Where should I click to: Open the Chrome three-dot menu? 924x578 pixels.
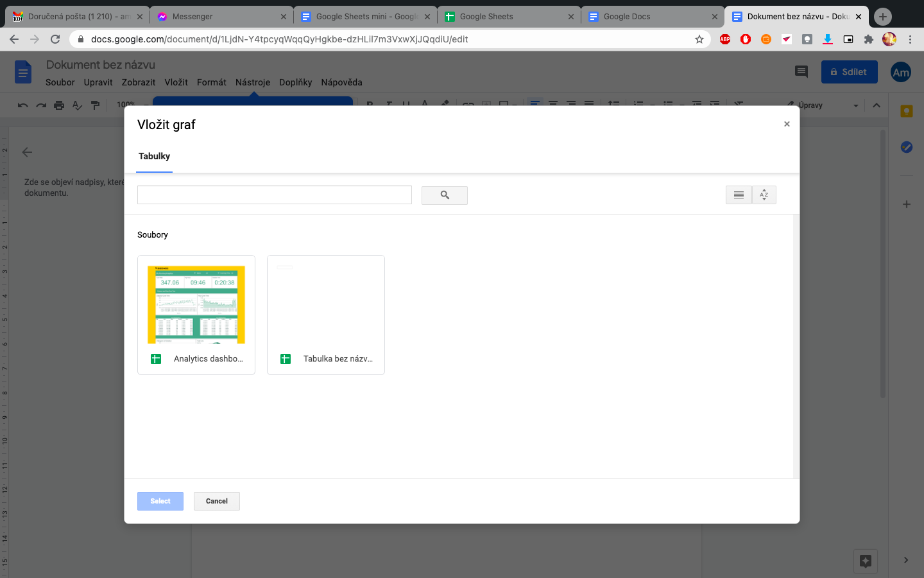(910, 39)
